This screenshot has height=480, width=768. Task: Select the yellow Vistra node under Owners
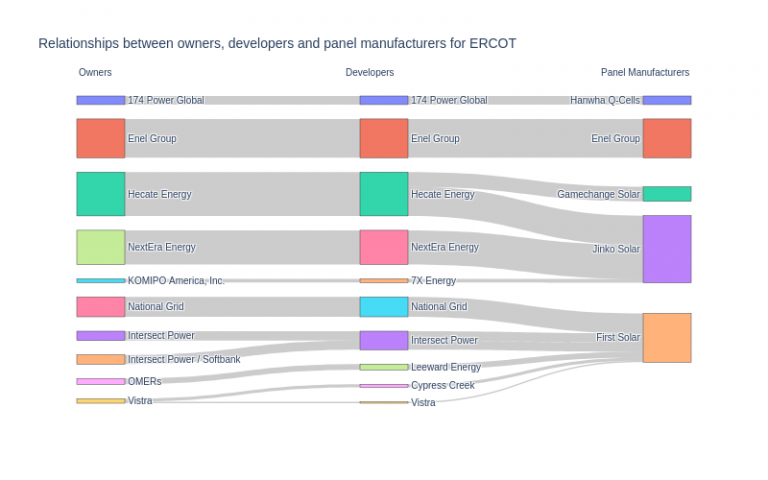tap(100, 401)
